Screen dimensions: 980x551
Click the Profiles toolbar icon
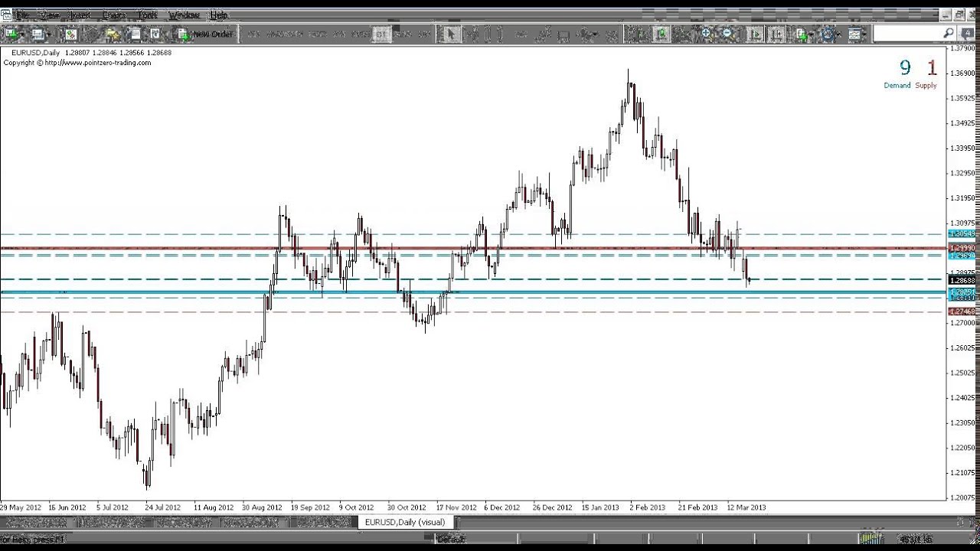(38, 34)
